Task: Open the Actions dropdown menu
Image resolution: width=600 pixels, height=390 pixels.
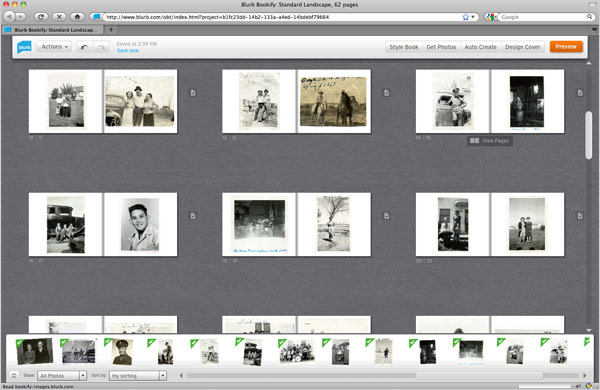Action: (54, 47)
